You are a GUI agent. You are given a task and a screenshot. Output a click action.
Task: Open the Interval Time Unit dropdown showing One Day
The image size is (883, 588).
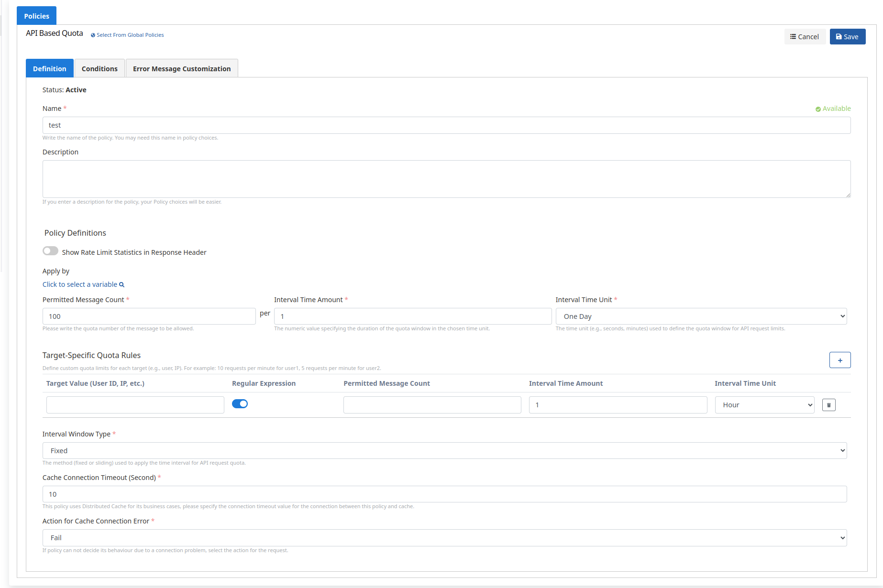[701, 316]
